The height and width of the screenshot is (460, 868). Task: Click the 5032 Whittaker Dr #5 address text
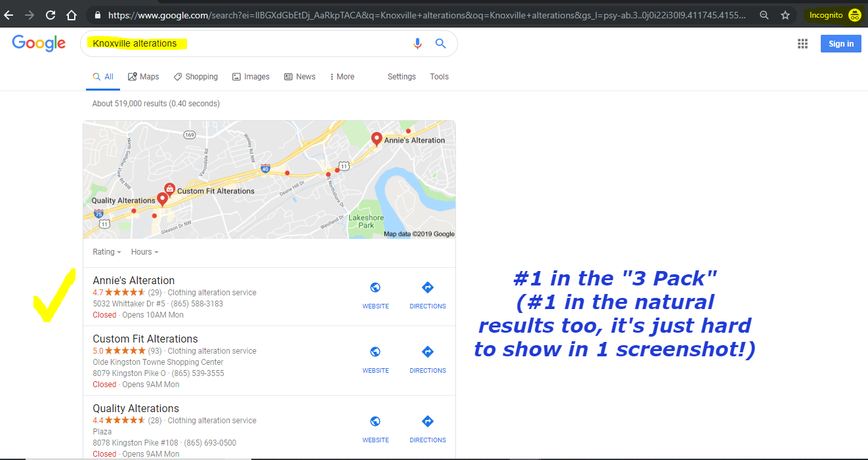tap(129, 304)
